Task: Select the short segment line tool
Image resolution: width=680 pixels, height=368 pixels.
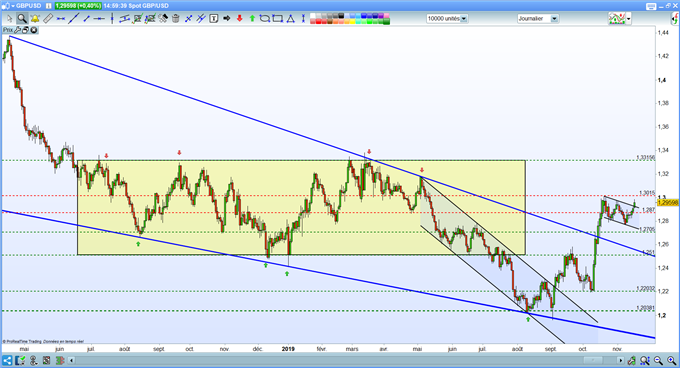Action: coord(87,19)
